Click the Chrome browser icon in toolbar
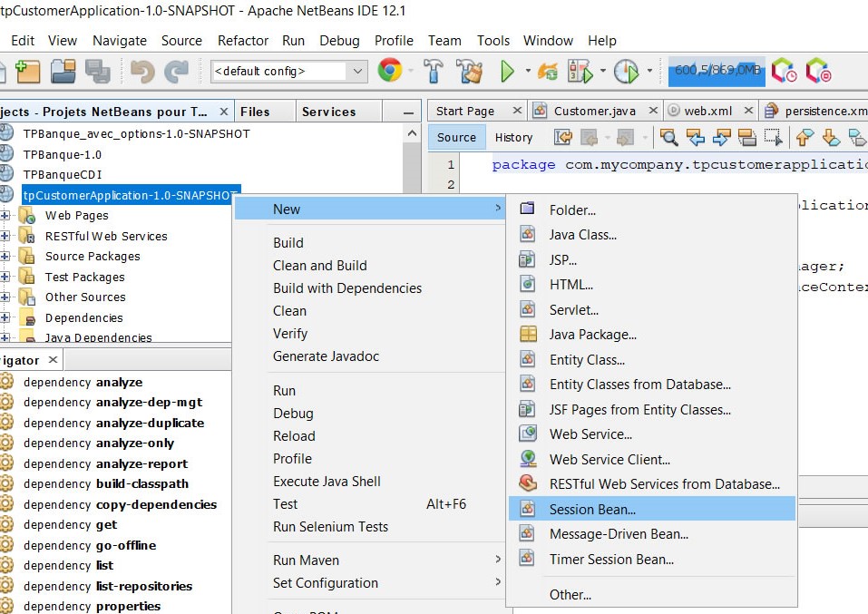868x614 pixels. 390,71
